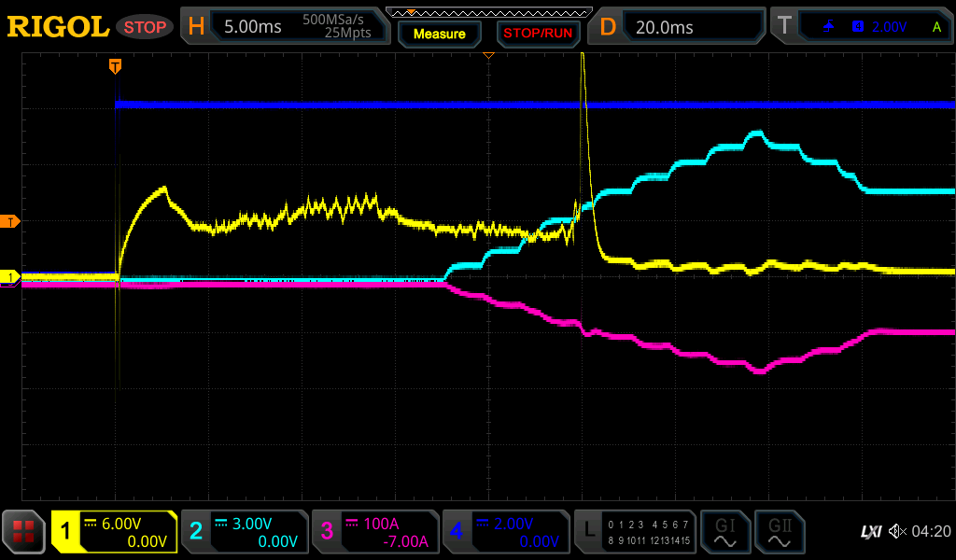Toggle channel 4 blue 2.00V label
The height and width of the screenshot is (560, 956).
tap(506, 532)
